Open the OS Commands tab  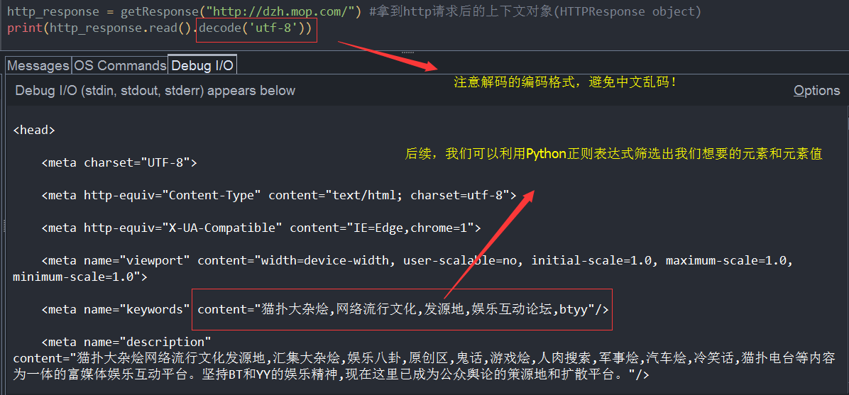tap(120, 65)
